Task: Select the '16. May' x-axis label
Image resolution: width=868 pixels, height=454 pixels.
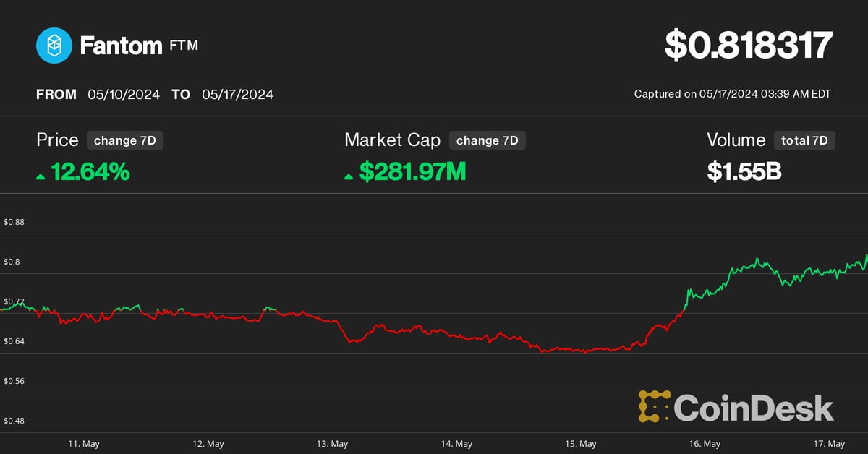Action: coord(705,443)
